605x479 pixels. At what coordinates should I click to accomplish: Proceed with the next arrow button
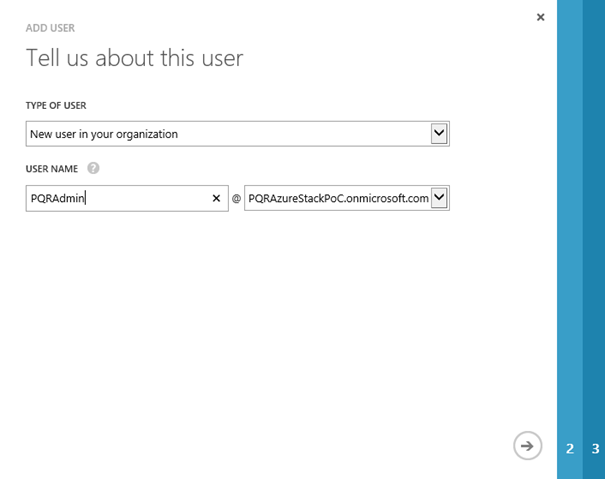(527, 446)
